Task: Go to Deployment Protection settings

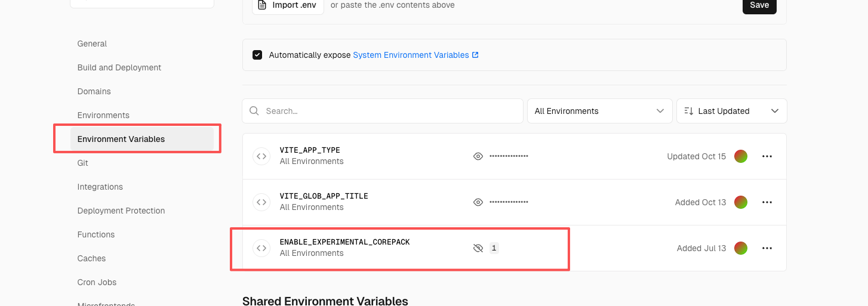Action: pos(121,211)
